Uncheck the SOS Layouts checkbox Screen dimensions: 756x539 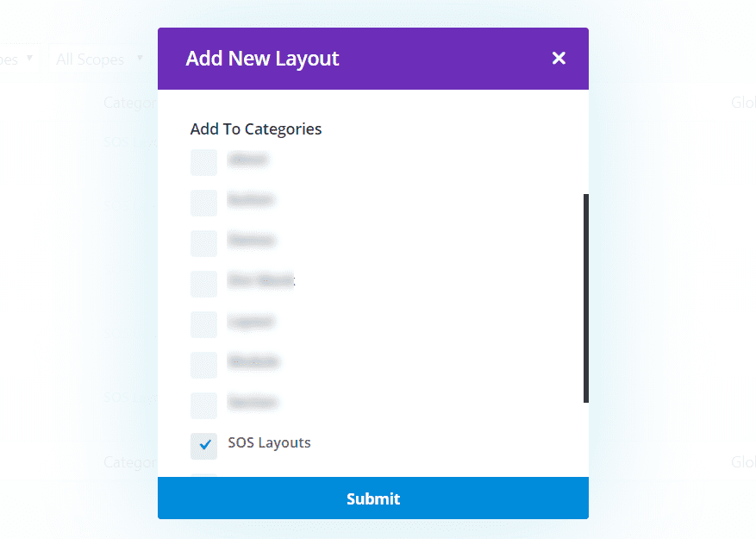point(203,446)
